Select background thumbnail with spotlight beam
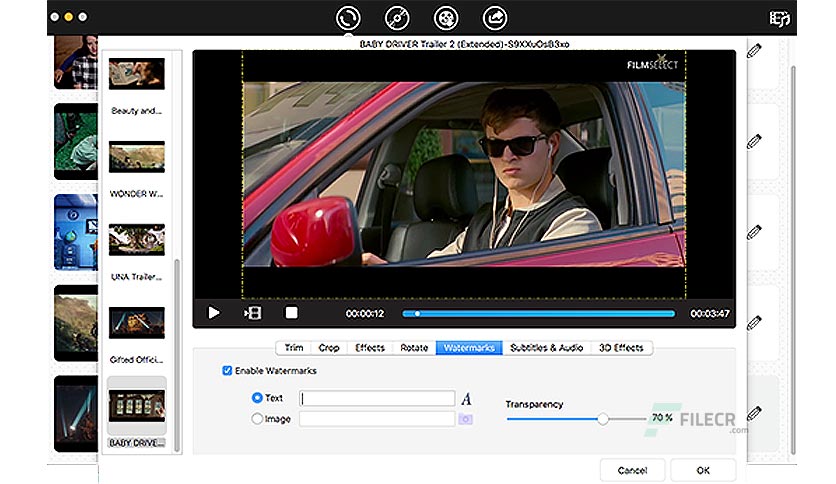The width and height of the screenshot is (836, 484). (x=76, y=414)
